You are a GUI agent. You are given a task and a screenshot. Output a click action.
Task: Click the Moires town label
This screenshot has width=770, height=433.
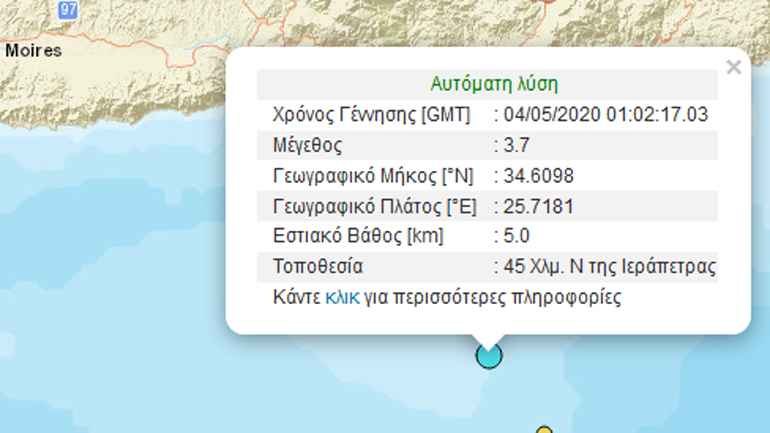point(33,51)
